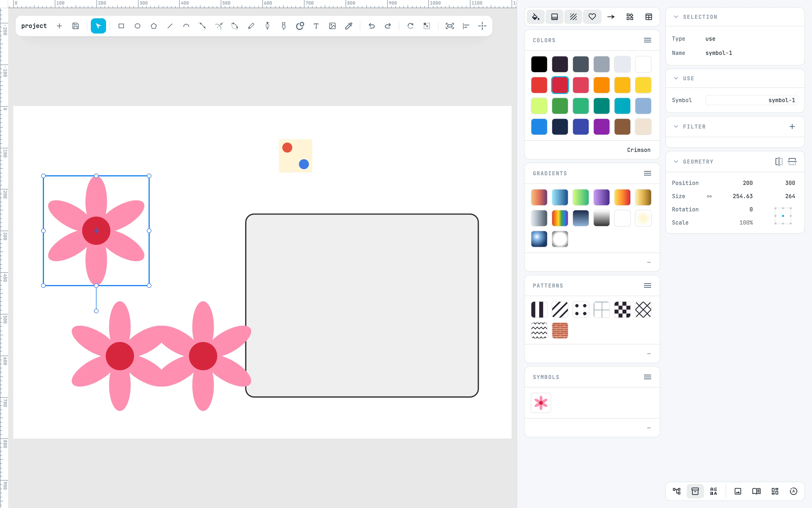Select the Polygon tool
The image size is (812, 508).
154,26
